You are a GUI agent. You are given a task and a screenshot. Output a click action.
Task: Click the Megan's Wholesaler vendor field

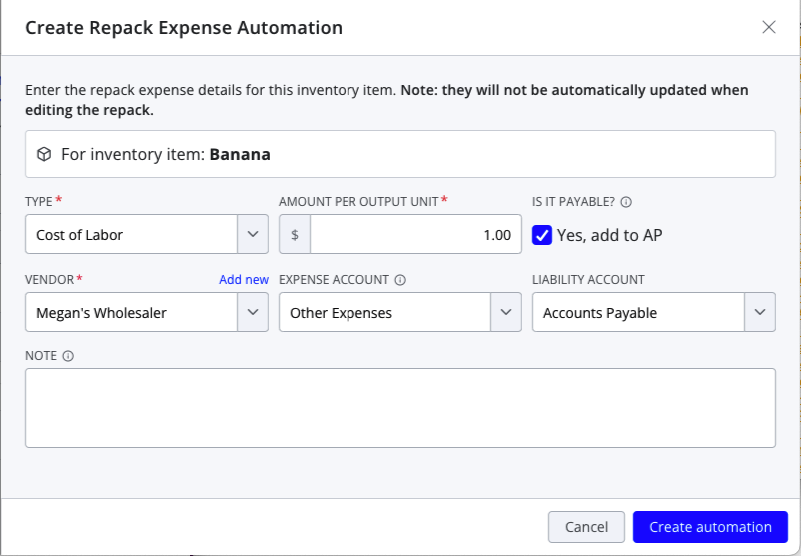point(132,312)
